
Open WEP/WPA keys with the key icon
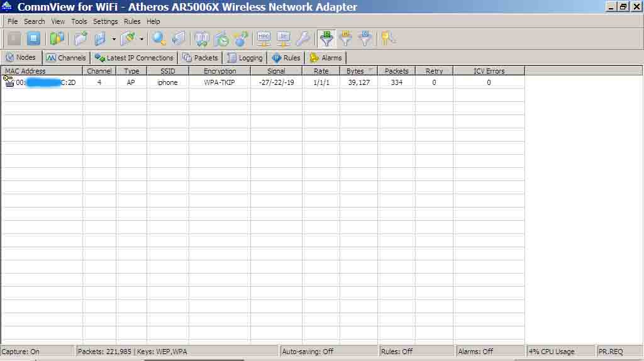tap(387, 38)
